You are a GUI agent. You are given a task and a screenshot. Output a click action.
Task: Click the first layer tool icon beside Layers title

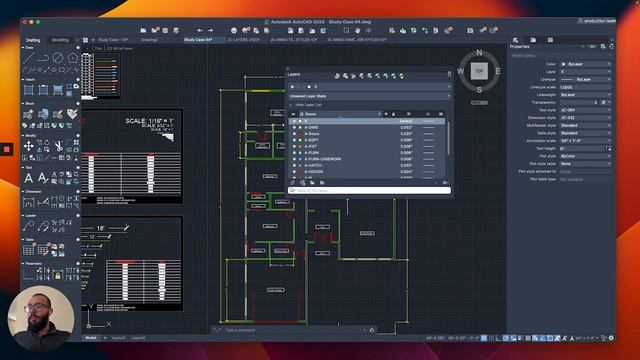tap(337, 76)
